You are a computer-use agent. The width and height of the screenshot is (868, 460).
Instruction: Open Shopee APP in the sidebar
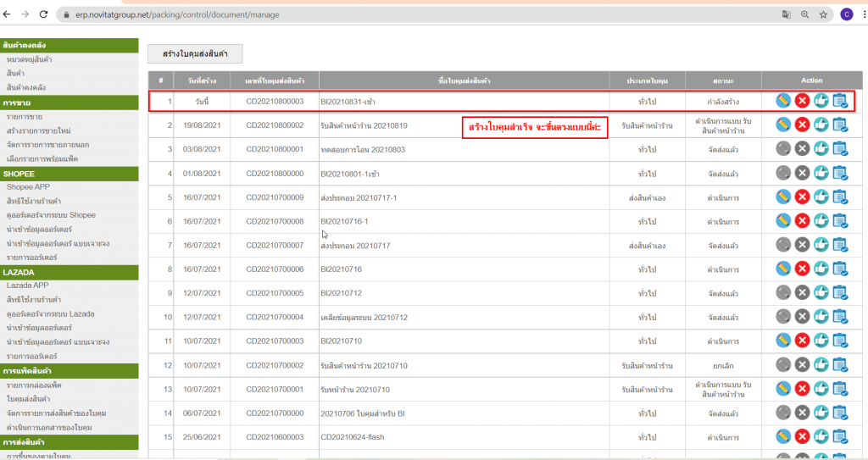(26, 186)
